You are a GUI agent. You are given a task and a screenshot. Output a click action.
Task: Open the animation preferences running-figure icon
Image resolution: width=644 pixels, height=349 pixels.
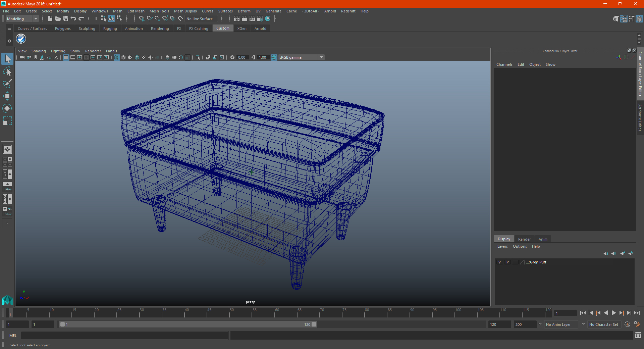pos(637,325)
